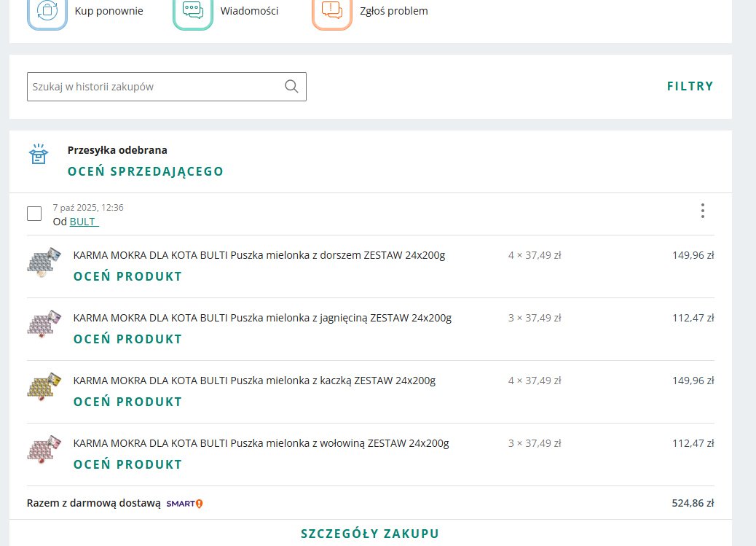The height and width of the screenshot is (546, 756).
Task: Click the Zgłoś problem label
Action: coord(394,11)
